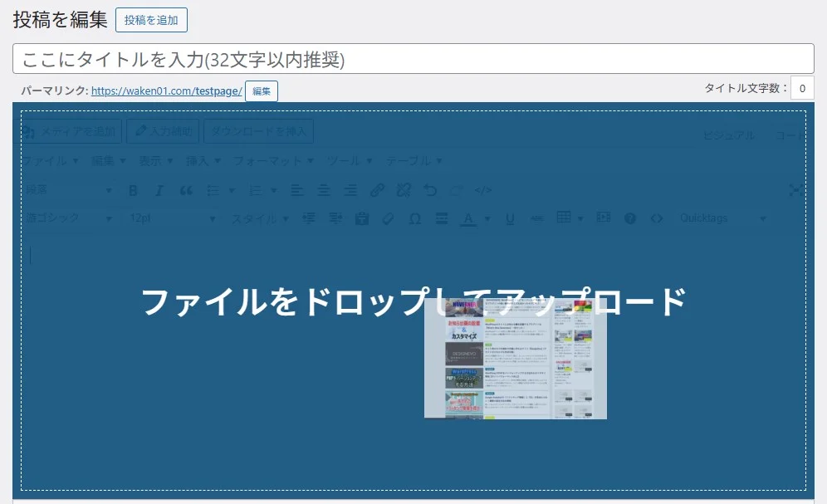
Task: Click the ダウンロードを挿入 button
Action: (x=258, y=131)
